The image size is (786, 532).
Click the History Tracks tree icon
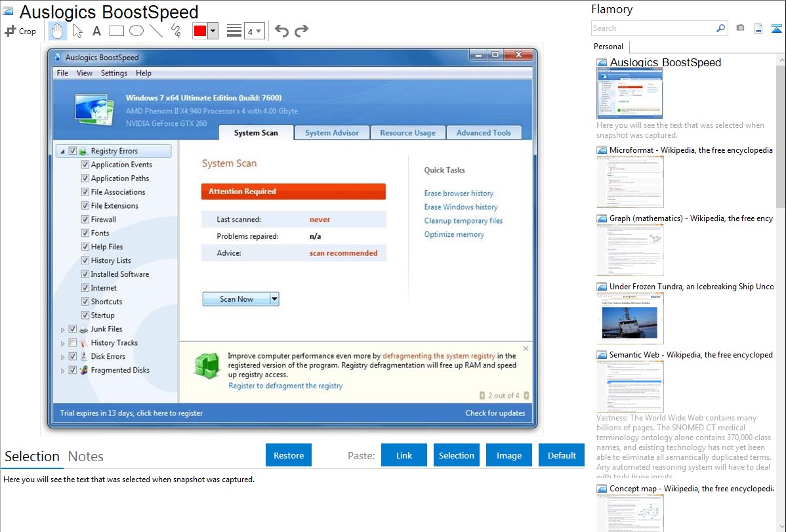(x=83, y=343)
